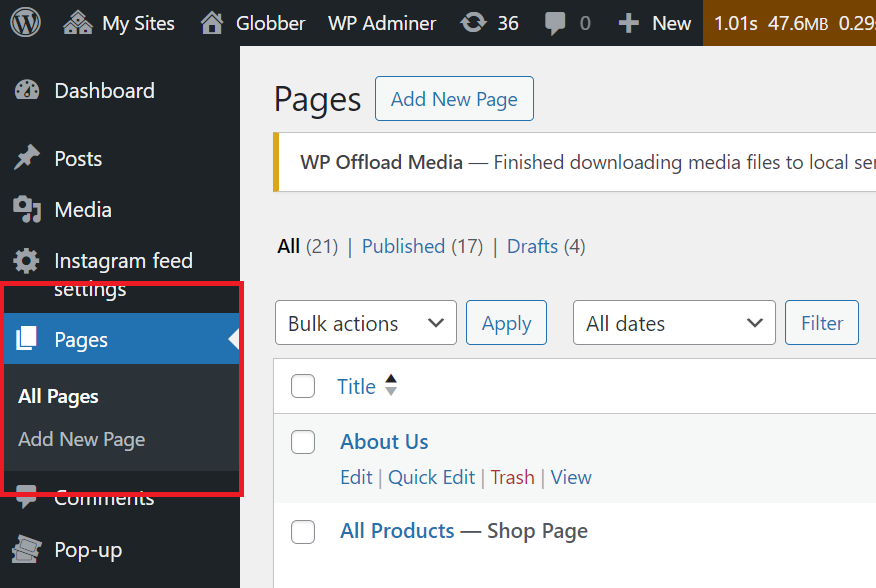
Task: Filter by Published (17) pages
Action: (x=422, y=246)
